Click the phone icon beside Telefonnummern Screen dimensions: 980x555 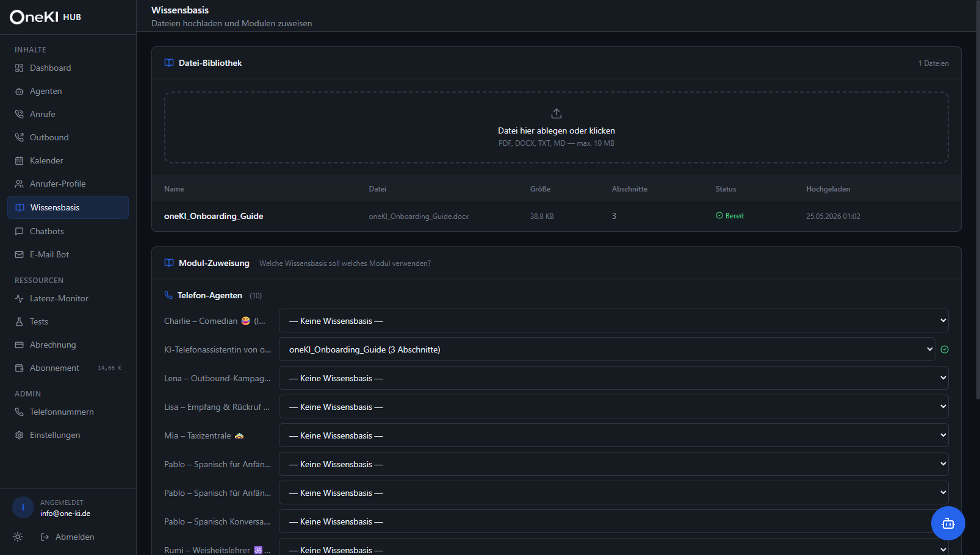[19, 412]
